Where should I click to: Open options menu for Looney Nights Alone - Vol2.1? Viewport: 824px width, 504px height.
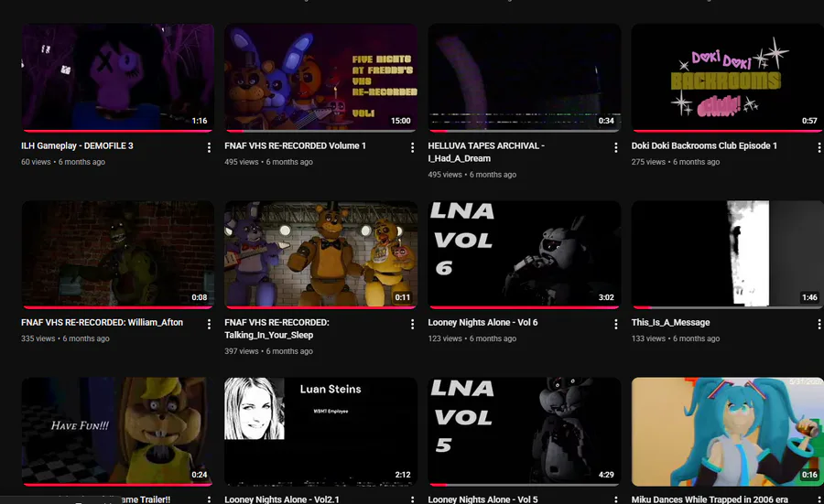pyautogui.click(x=412, y=499)
